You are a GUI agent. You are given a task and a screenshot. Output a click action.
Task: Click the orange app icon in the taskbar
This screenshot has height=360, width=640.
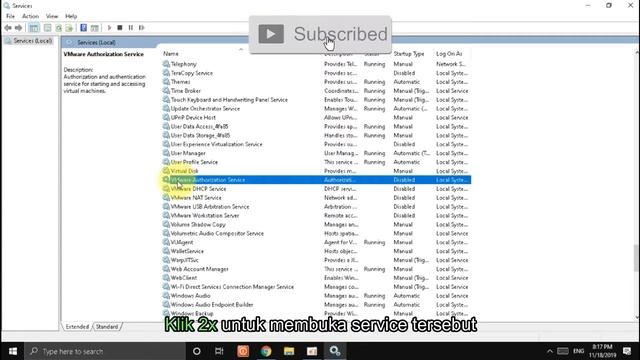(243, 351)
